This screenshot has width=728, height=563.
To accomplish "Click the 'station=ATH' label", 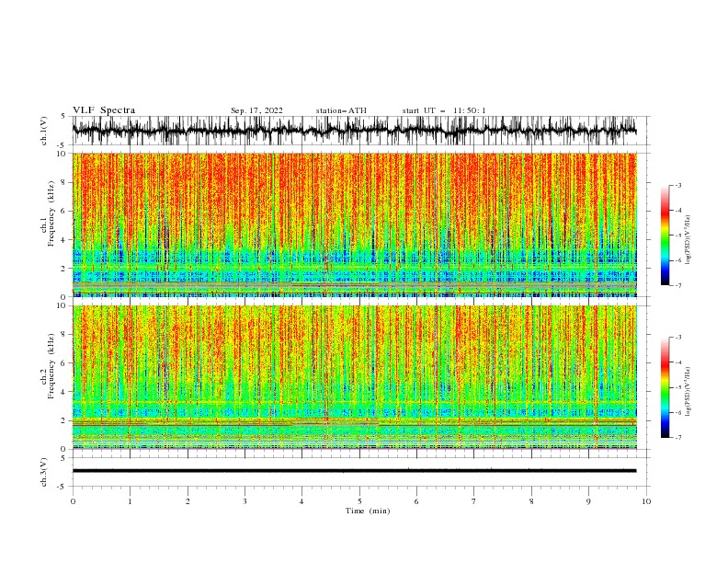I will (x=341, y=110).
